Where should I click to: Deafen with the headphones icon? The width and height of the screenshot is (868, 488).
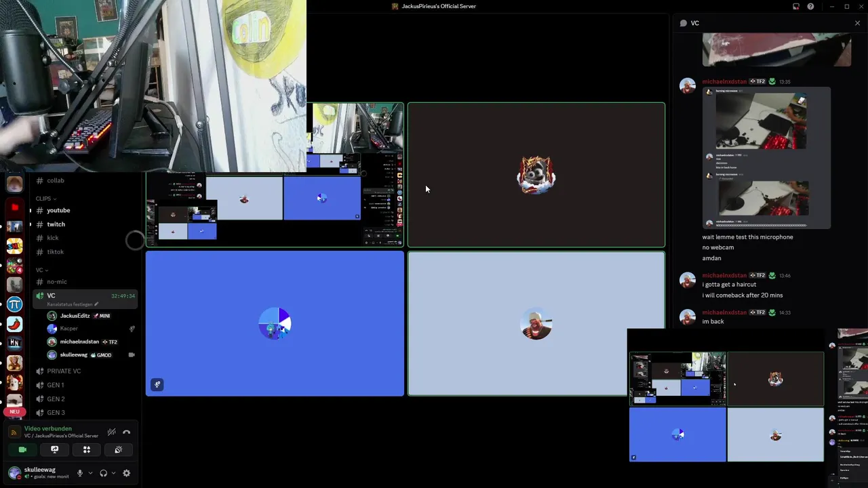click(x=103, y=473)
